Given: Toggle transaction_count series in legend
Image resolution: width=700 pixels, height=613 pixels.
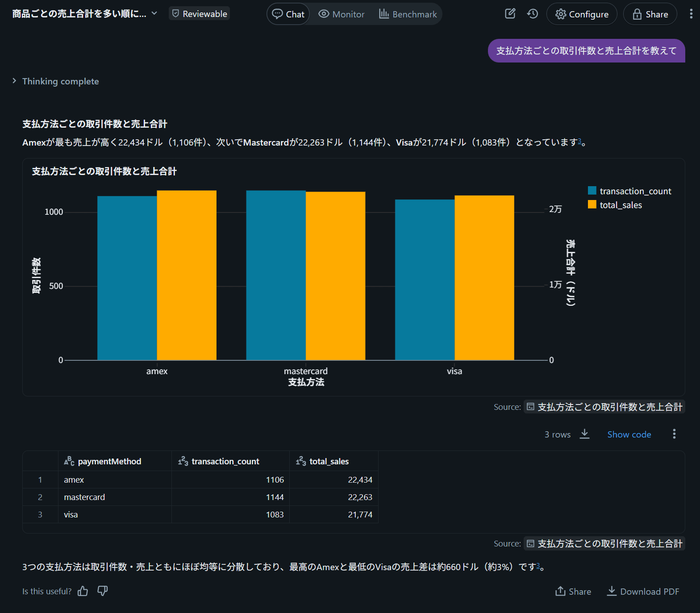Looking at the screenshot, I should 629,191.
